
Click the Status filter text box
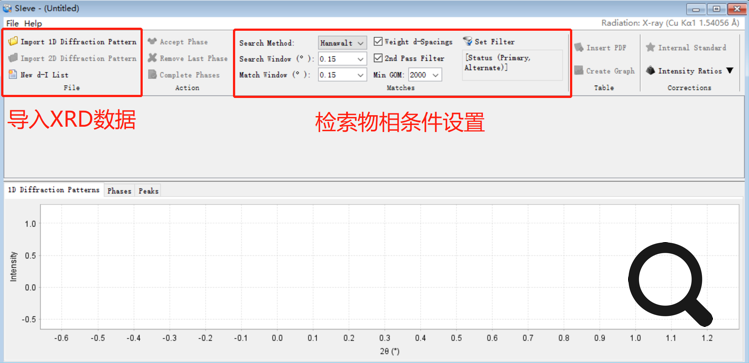coord(513,64)
